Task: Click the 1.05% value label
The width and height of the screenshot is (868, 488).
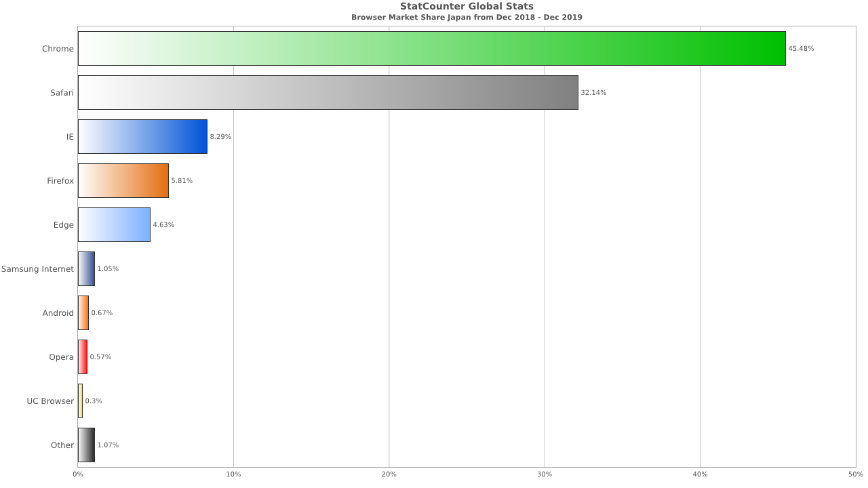Action: coord(108,269)
